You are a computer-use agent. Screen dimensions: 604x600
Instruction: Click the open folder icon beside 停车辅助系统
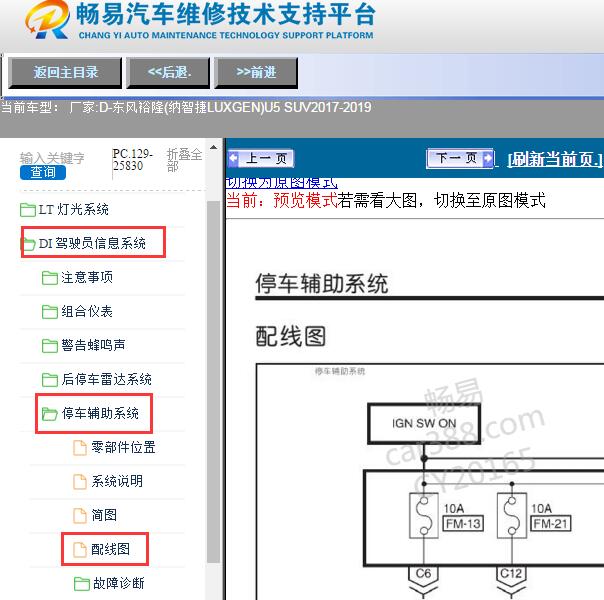50,414
